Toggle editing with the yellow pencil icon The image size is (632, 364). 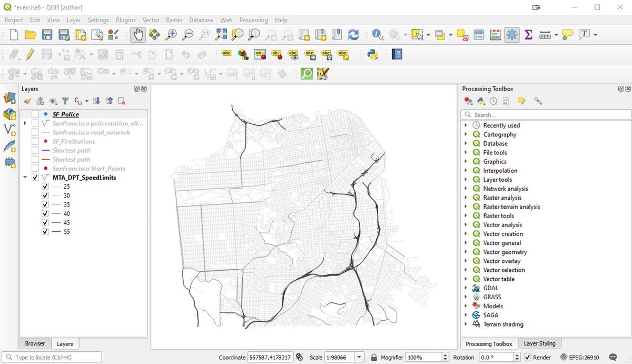30,54
